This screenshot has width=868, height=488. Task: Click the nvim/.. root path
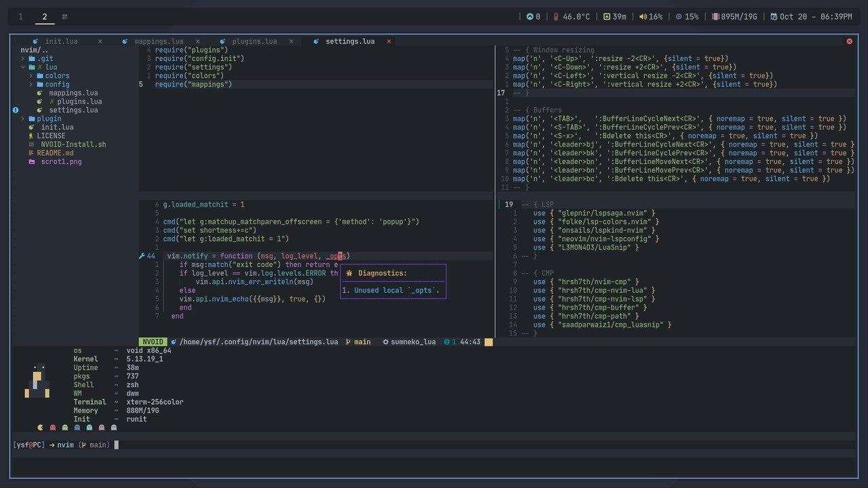pos(35,50)
